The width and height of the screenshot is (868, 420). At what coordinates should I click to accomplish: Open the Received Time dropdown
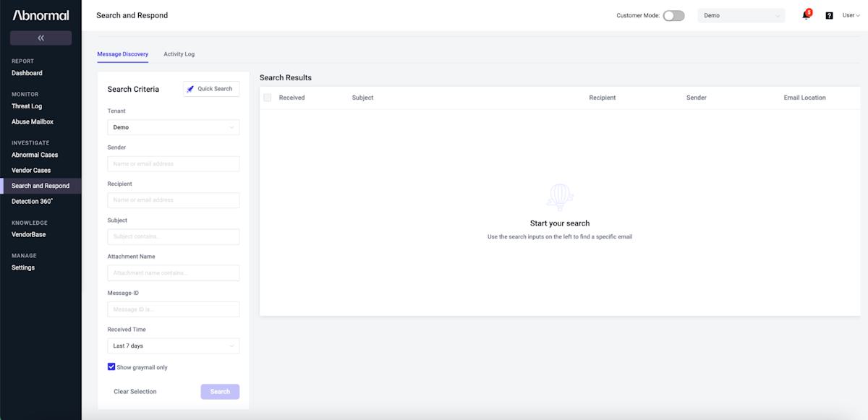(174, 346)
